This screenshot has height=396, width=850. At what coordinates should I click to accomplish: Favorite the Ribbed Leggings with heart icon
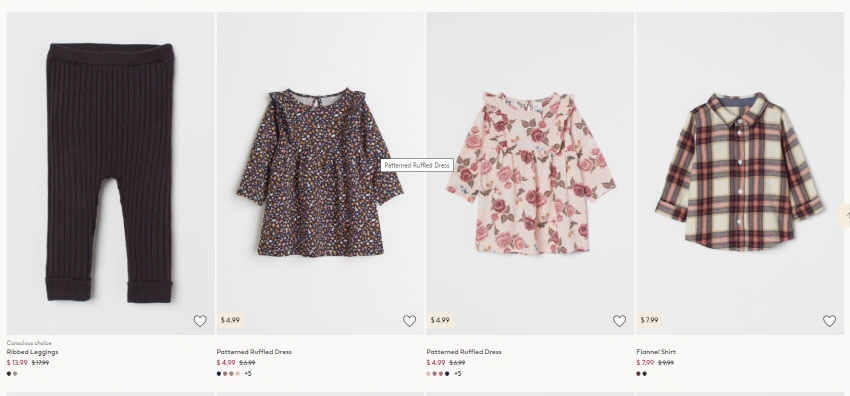coord(200,321)
